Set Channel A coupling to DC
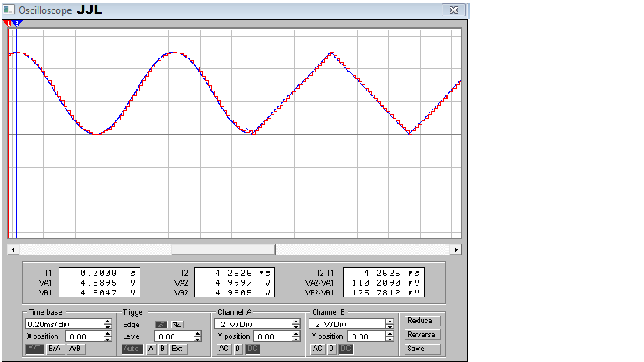The image size is (644, 362). [x=252, y=349]
